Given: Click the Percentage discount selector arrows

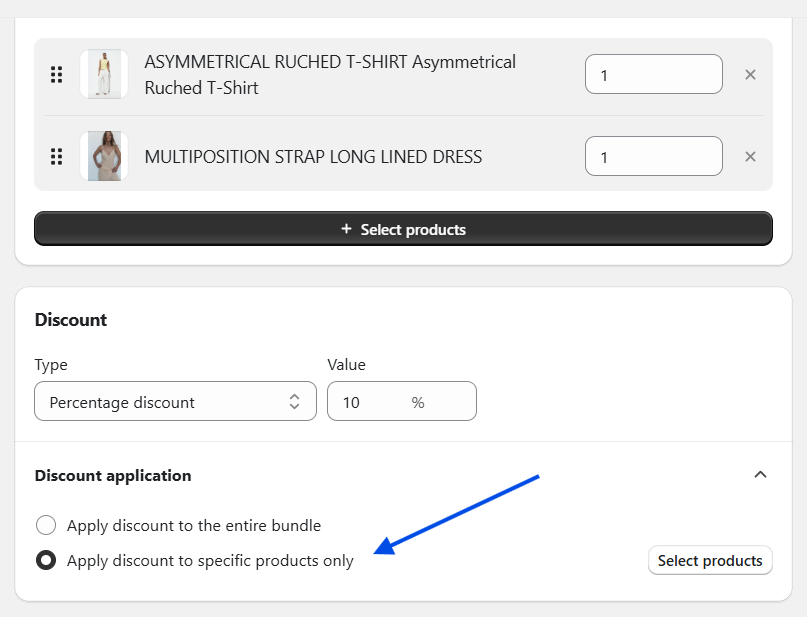Looking at the screenshot, I should click(294, 401).
